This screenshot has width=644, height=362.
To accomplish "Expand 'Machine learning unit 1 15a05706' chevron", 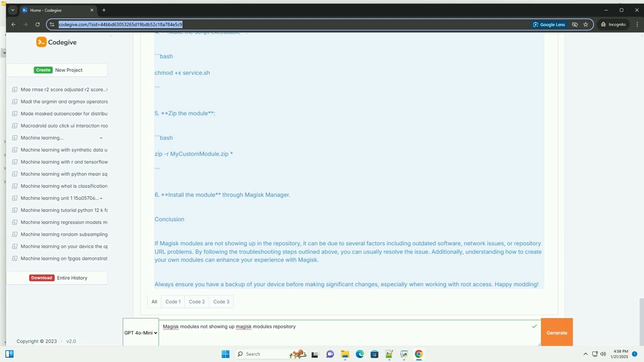I will pyautogui.click(x=101, y=198).
